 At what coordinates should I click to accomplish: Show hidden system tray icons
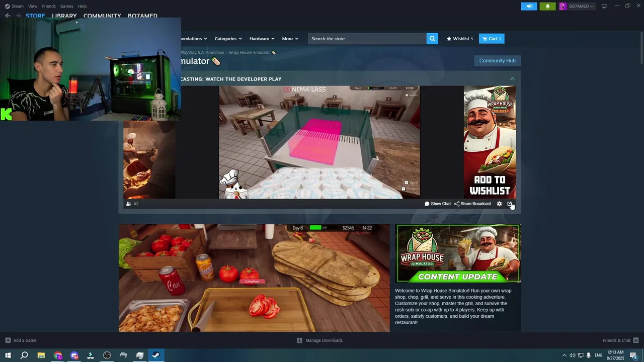click(x=564, y=355)
